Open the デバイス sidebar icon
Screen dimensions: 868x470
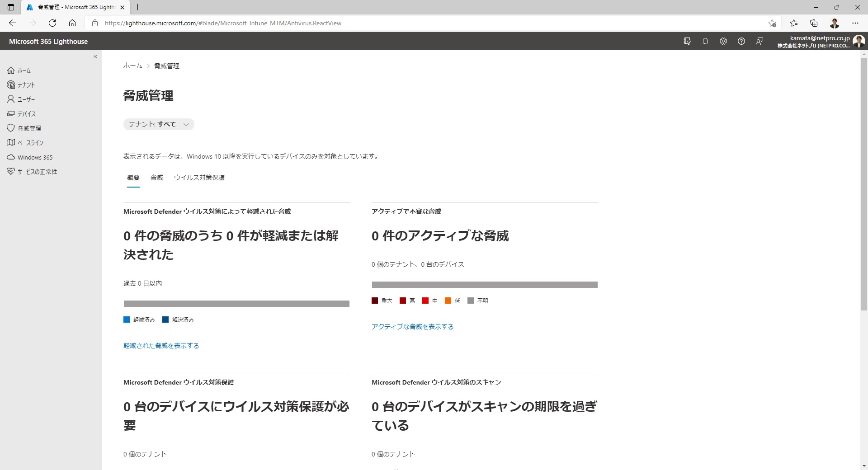[x=11, y=114]
